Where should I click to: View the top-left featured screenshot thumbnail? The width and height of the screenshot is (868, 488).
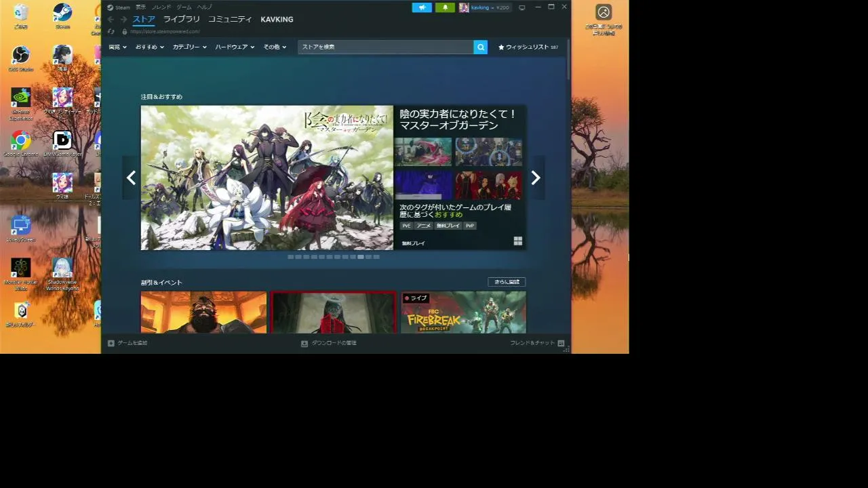(423, 152)
